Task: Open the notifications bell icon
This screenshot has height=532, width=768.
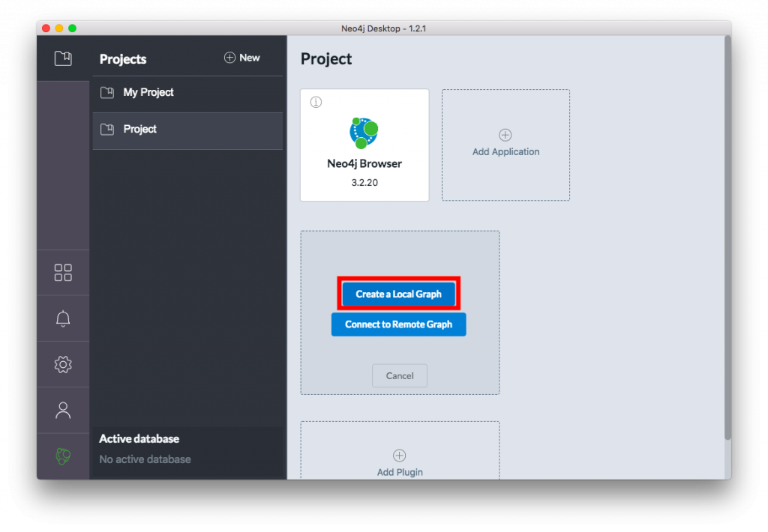Action: 63,318
